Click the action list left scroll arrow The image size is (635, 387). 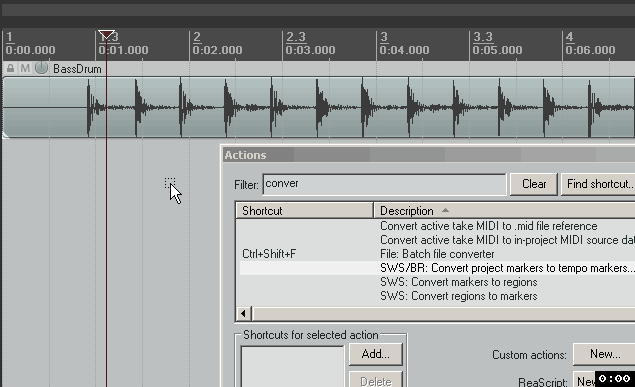pyautogui.click(x=243, y=313)
